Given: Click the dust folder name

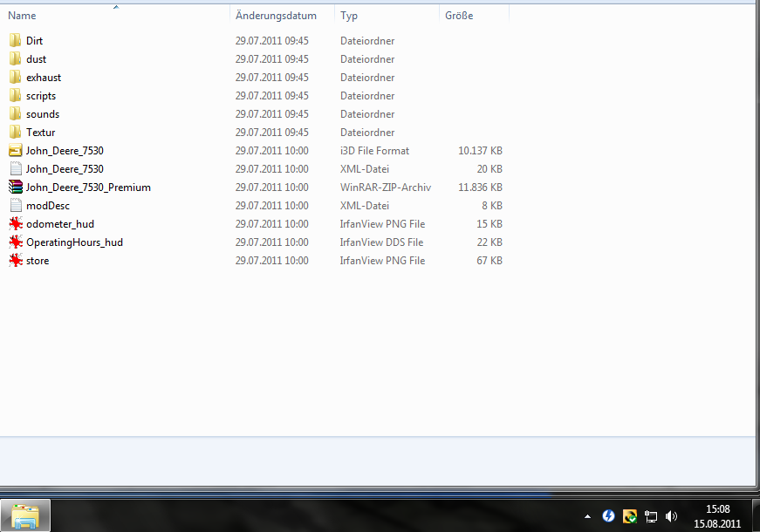Looking at the screenshot, I should 37,59.
